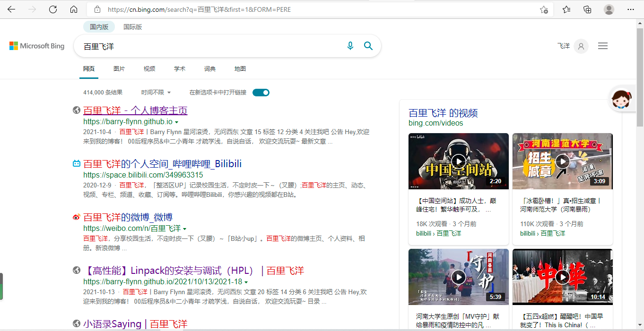The height and width of the screenshot is (331, 644).
Task: Start a voice search with the microphone icon
Action: tap(350, 46)
